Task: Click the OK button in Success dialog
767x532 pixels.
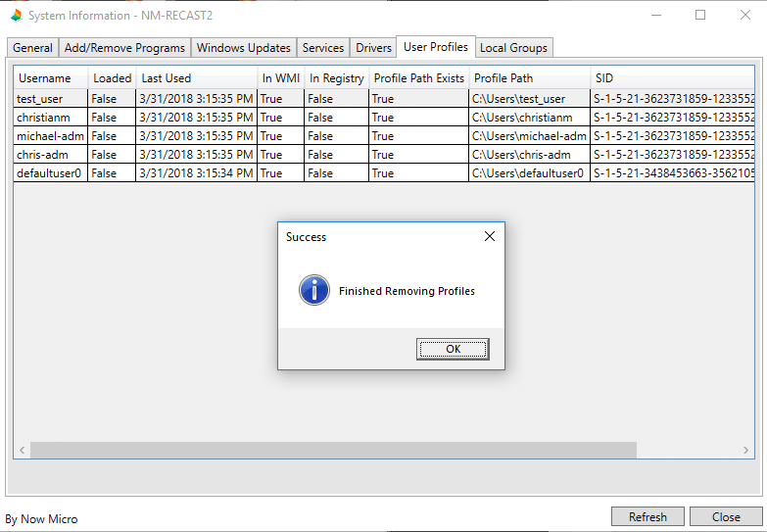Action: pos(453,350)
